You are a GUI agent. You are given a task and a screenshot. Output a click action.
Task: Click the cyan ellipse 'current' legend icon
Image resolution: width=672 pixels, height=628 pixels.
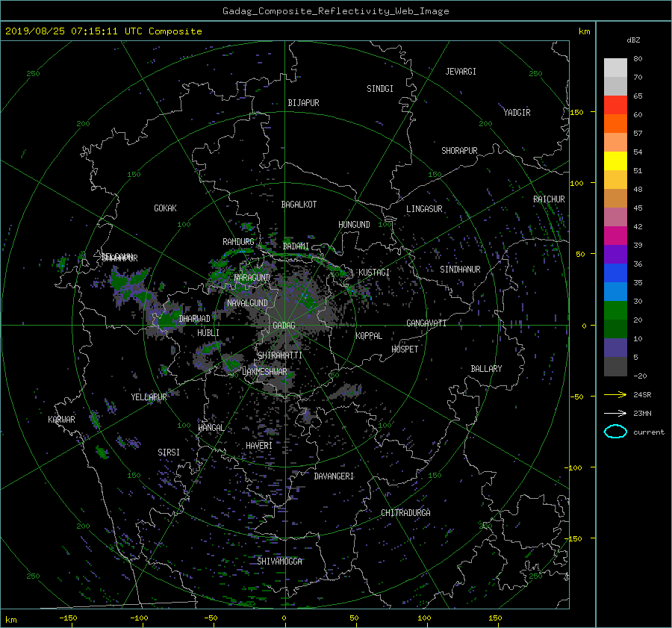(x=615, y=432)
